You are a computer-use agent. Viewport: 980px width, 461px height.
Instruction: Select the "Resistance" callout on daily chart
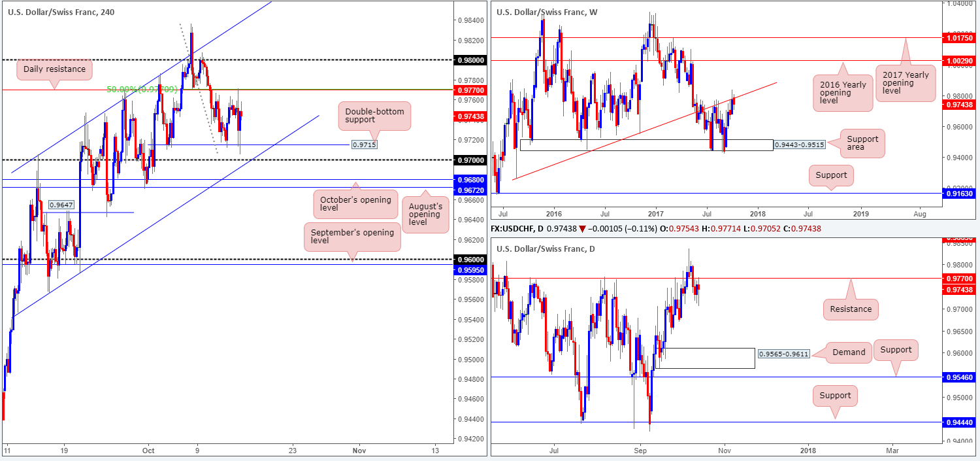[851, 309]
